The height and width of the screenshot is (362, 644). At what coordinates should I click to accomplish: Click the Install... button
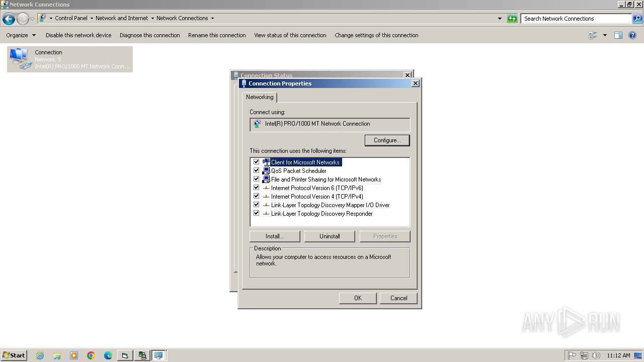pos(275,236)
